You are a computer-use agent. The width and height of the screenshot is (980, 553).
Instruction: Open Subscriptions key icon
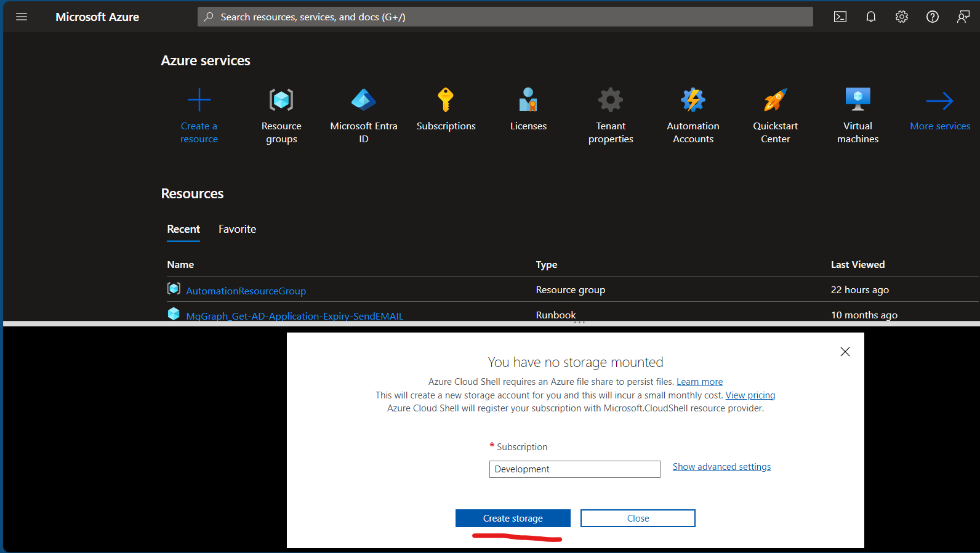click(446, 100)
